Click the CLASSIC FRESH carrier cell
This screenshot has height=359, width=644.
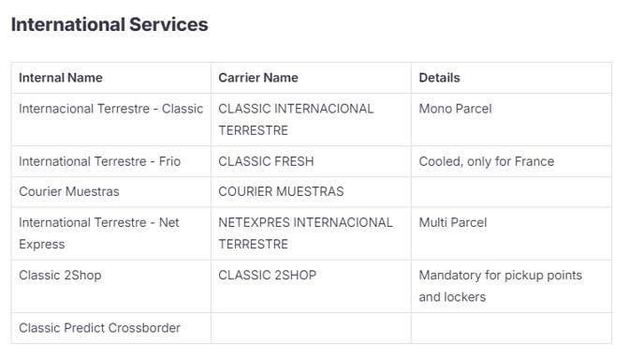tap(311, 161)
